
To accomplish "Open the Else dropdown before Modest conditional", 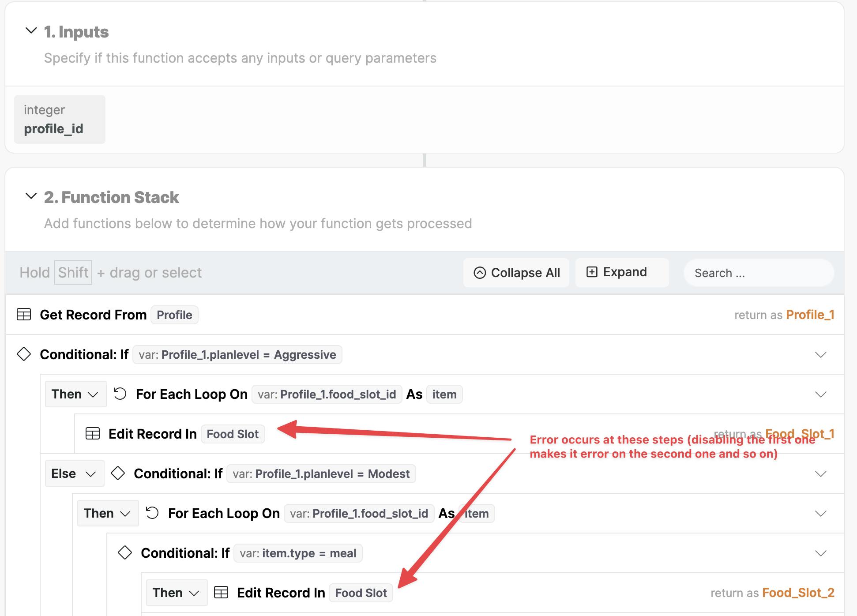I will (x=74, y=473).
